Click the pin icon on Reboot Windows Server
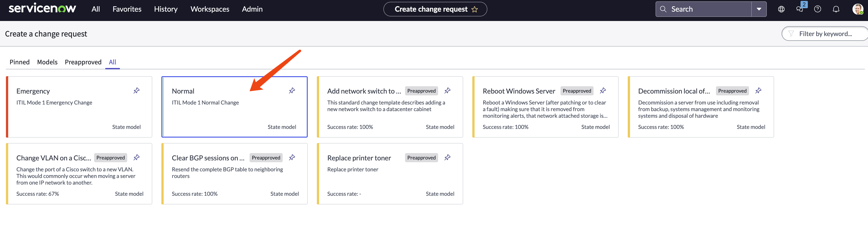 [x=603, y=91]
